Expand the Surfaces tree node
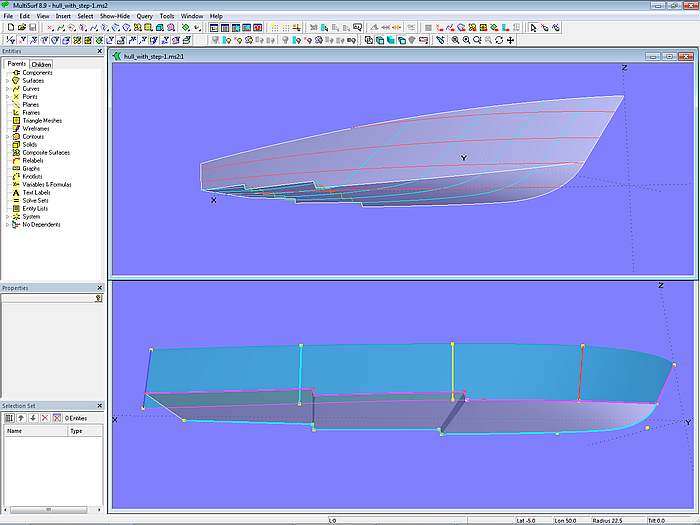Image resolution: width=700 pixels, height=525 pixels. click(x=7, y=81)
